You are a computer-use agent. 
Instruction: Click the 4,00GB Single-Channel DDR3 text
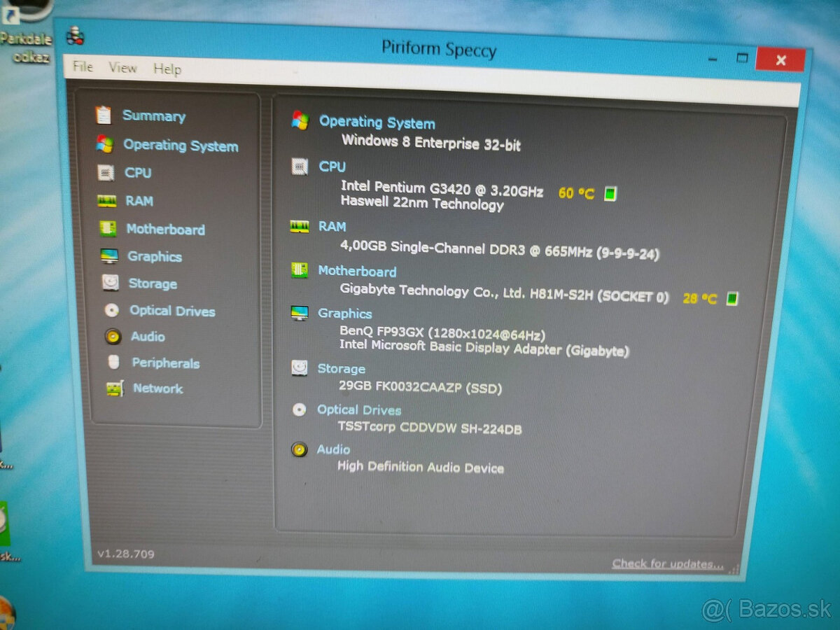click(500, 250)
